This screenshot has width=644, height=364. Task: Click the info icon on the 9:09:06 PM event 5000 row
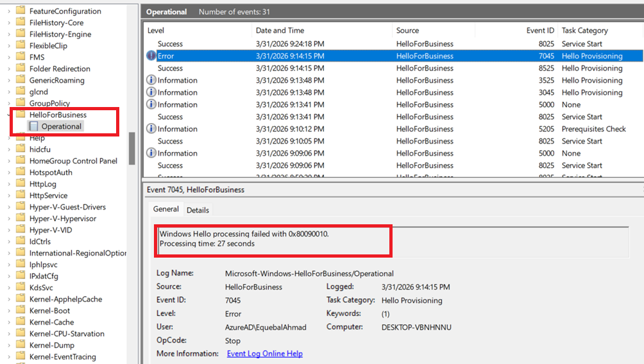pos(151,153)
